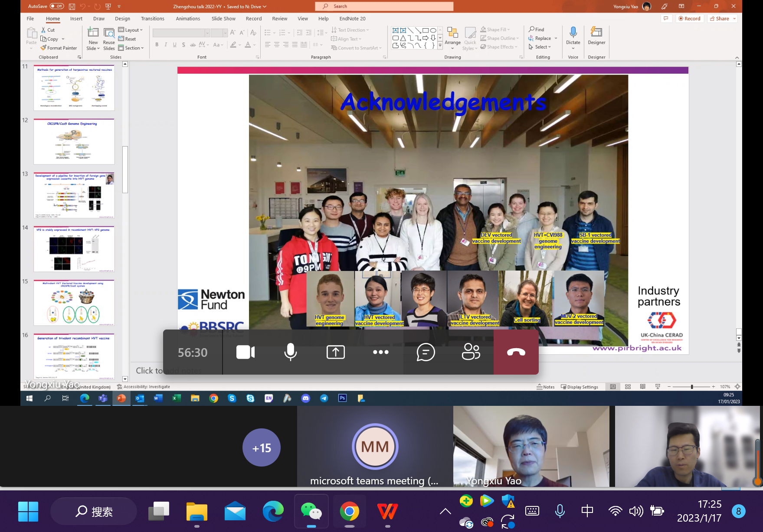The image size is (763, 532).
Task: Open the Shape Fill dropdown
Action: 495,29
